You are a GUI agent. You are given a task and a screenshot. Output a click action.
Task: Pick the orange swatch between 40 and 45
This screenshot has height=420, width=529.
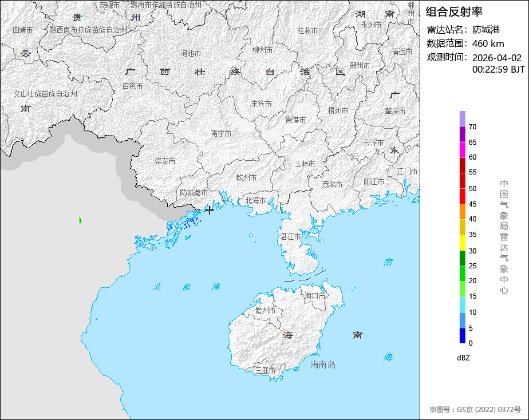coord(462,211)
